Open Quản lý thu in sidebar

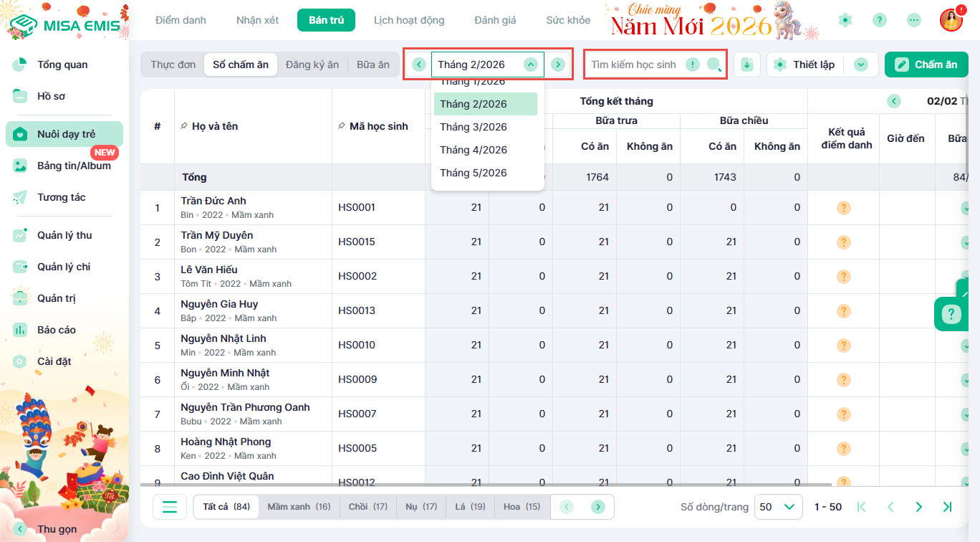coord(64,235)
